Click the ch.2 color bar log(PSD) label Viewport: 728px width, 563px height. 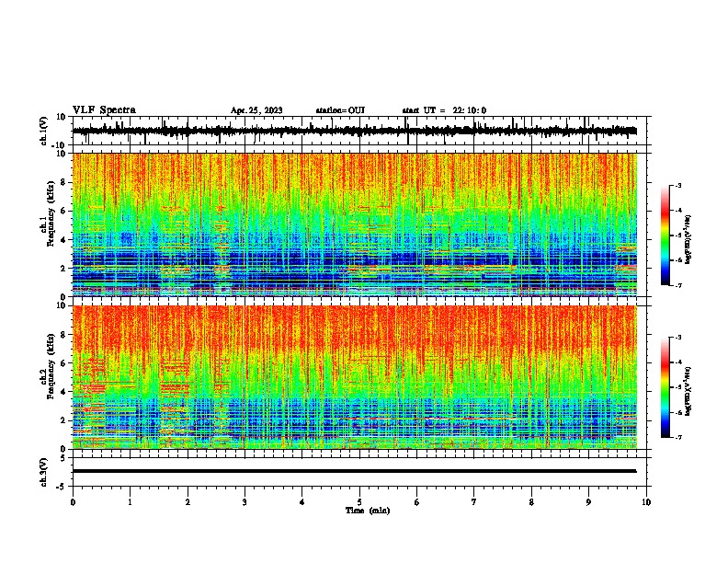688,391
